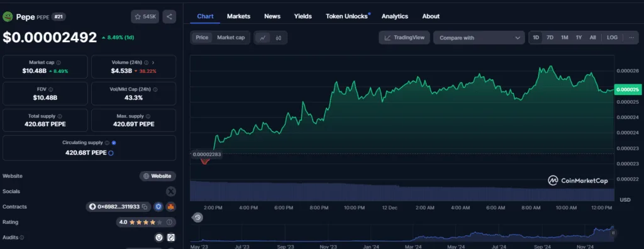The width and height of the screenshot is (644, 249).
Task: Click info icon in the Rating chip
Action: [169, 223]
